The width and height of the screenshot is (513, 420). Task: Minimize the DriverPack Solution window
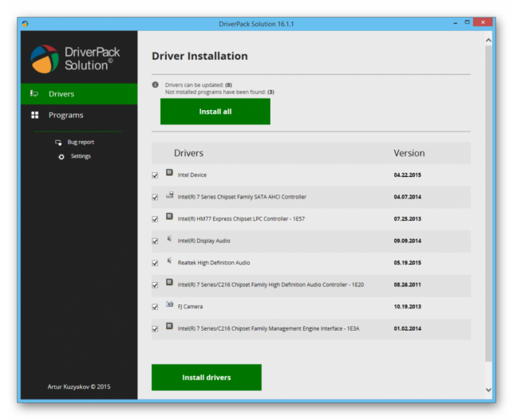pos(455,23)
